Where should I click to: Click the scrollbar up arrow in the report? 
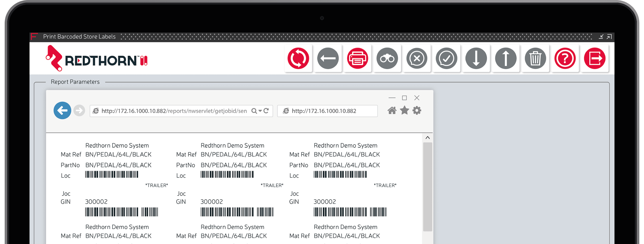pos(428,138)
